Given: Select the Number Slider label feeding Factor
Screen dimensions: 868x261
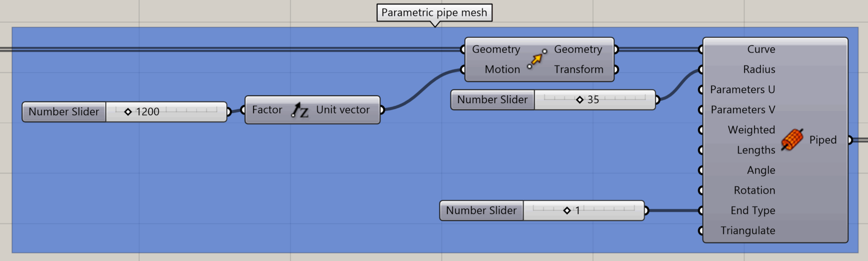Looking at the screenshot, I should (x=64, y=112).
